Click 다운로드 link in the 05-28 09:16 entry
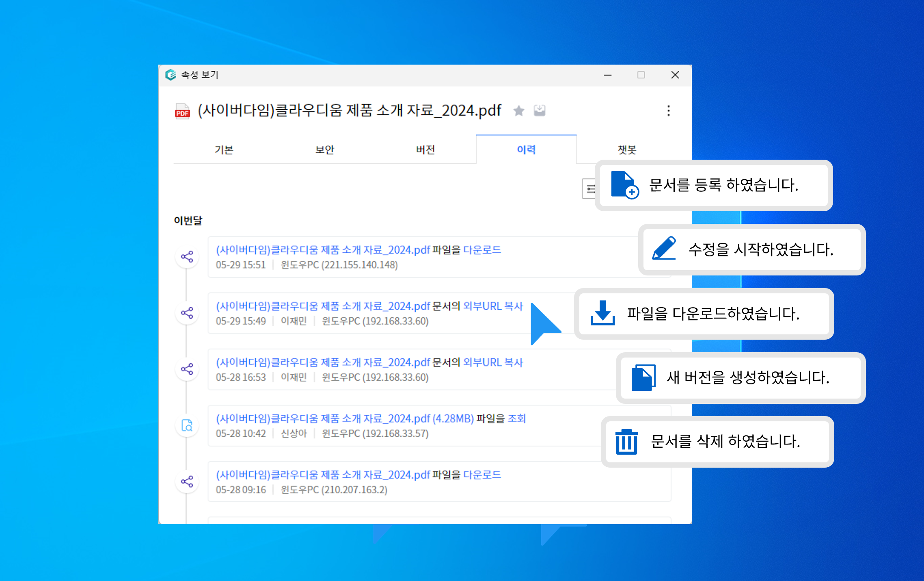Viewport: 924px width, 581px height. coord(482,475)
